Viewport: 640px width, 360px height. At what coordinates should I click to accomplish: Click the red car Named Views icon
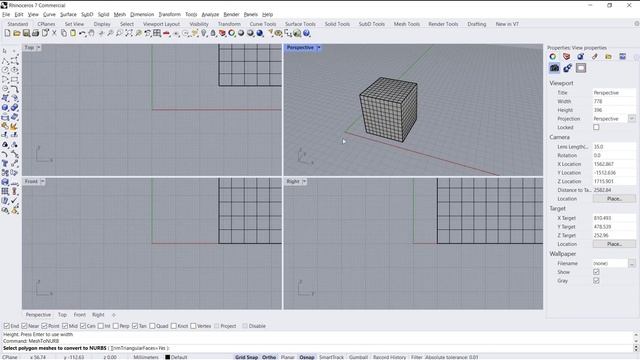click(167, 33)
